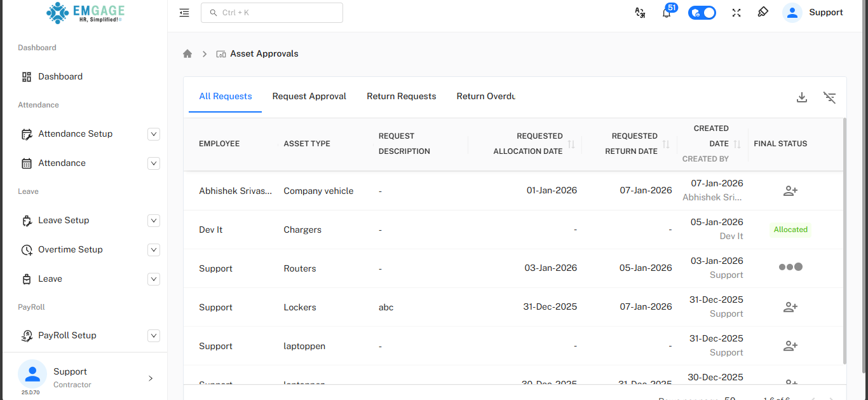Click the home breadcrumb icon
Viewport: 868px width, 400px height.
click(x=187, y=54)
